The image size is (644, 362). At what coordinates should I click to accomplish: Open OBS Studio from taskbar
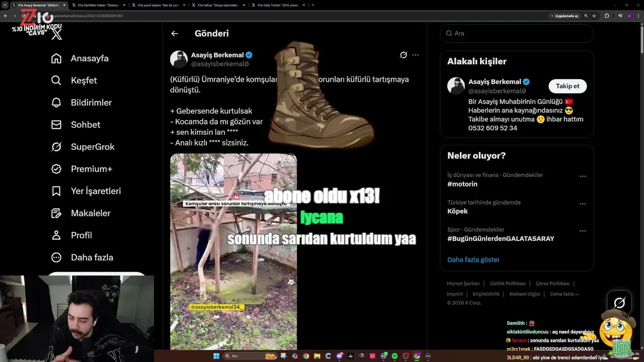(x=406, y=356)
